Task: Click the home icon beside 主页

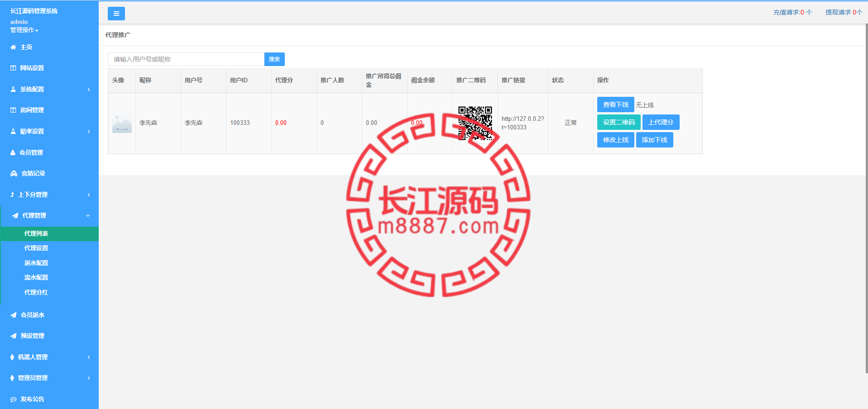Action: (13, 47)
